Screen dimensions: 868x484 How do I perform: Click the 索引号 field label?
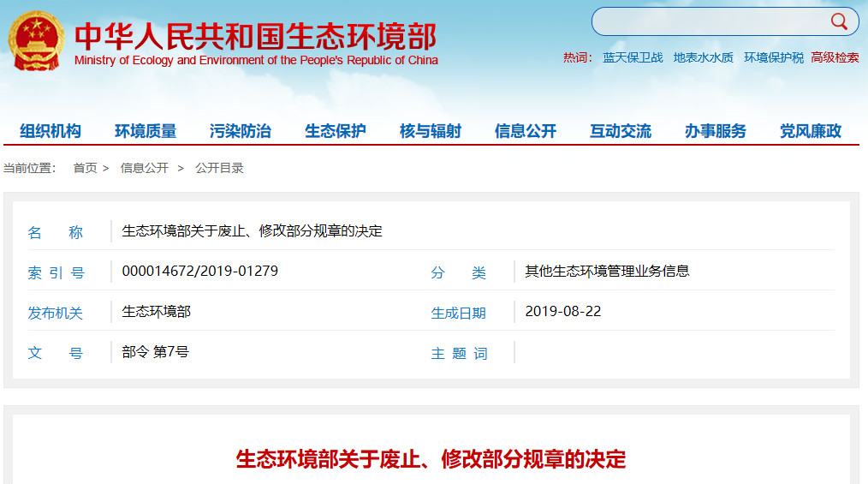coord(56,272)
